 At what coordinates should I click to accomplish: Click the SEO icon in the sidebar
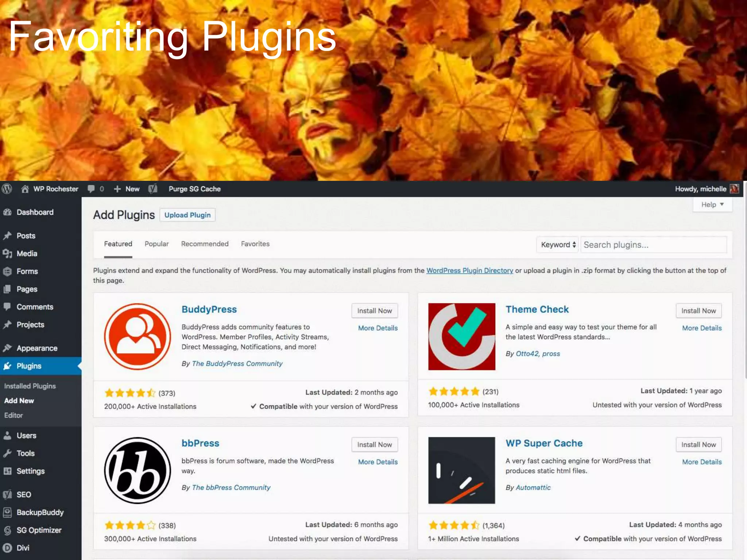click(7, 494)
